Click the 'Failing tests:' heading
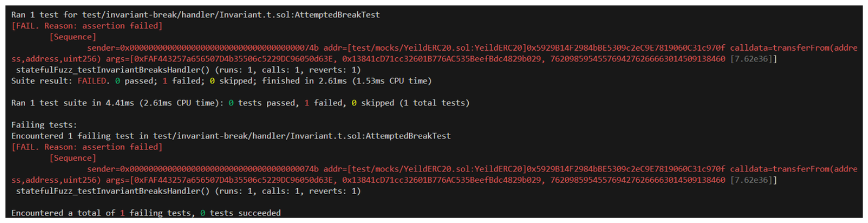This screenshot has width=868, height=223. 44,125
